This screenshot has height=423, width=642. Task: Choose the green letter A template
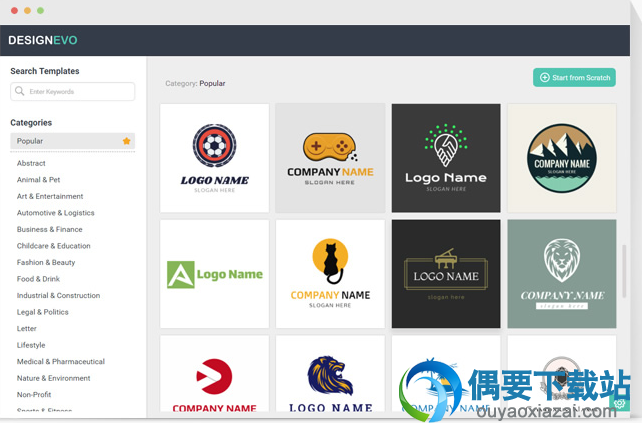(x=215, y=274)
